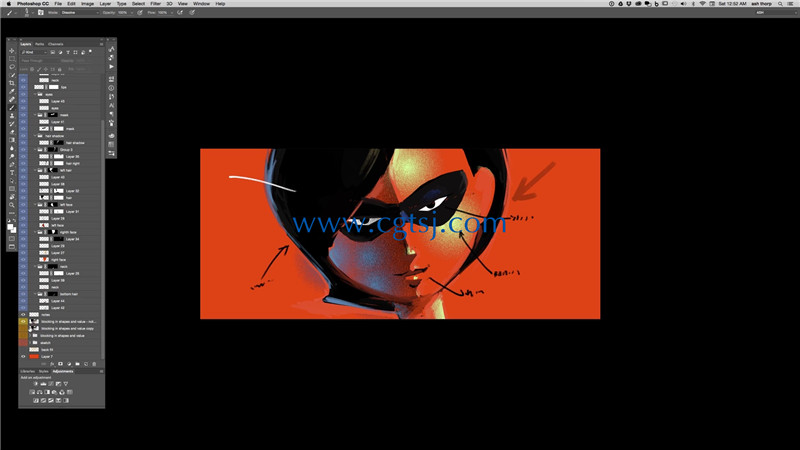
Task: Hide the Group 3 layer group
Action: [23, 149]
